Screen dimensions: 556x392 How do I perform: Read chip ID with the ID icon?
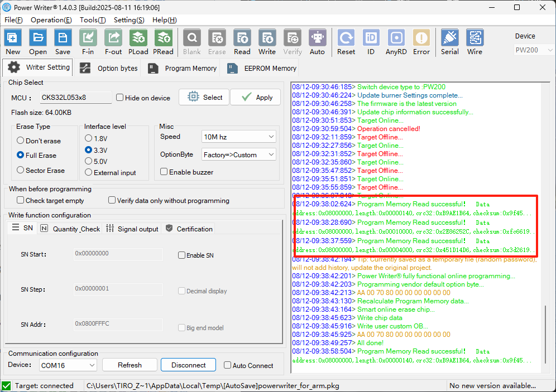[371, 42]
